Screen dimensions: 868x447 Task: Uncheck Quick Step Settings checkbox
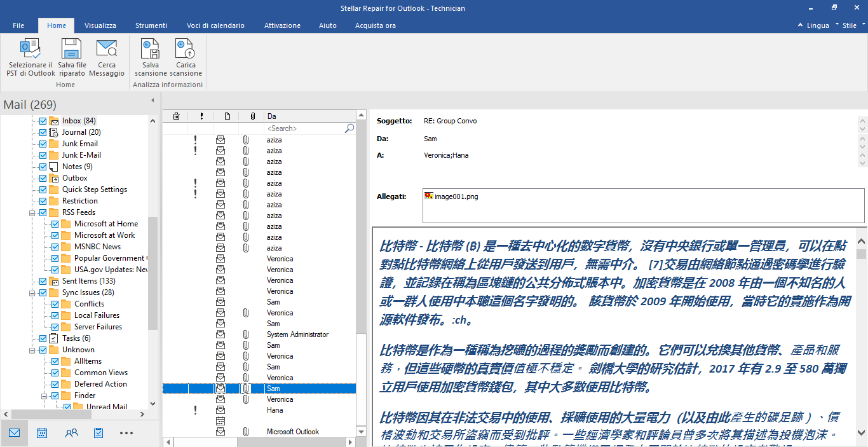(43, 189)
